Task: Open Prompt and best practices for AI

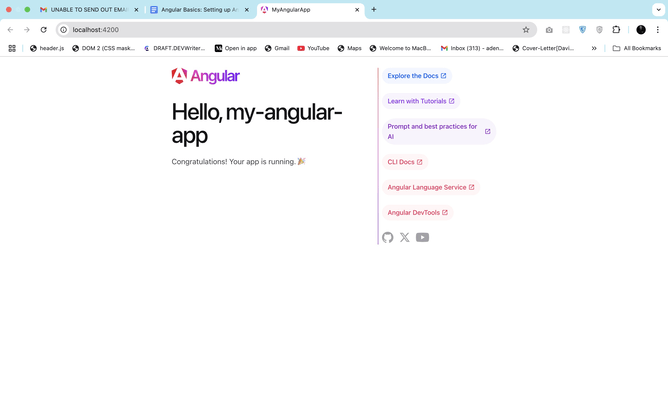Action: [x=439, y=132]
